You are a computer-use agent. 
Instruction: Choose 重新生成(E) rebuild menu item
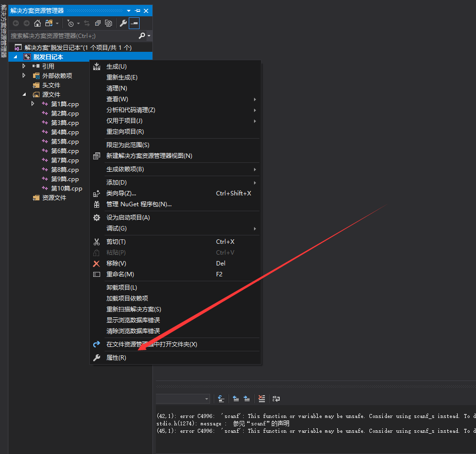[175, 77]
